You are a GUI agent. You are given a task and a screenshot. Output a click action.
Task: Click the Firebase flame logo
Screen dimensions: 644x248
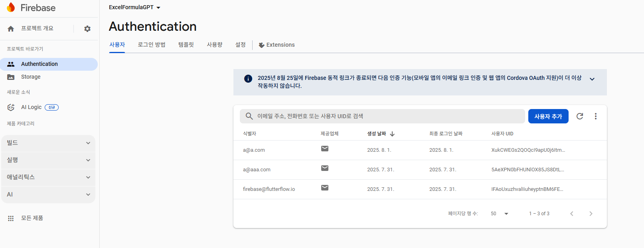[x=11, y=8]
